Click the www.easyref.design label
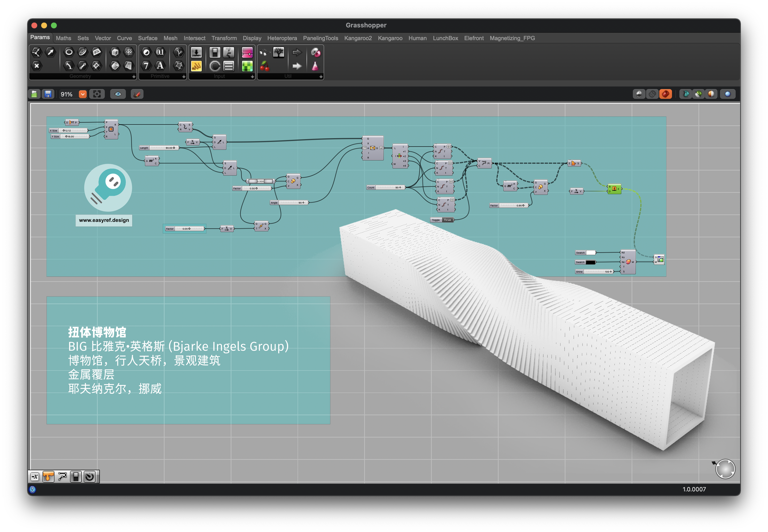Screen dimensions: 768x532 (x=104, y=220)
